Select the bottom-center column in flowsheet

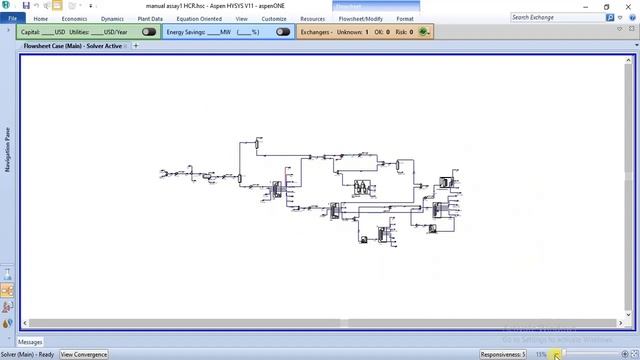click(x=382, y=234)
